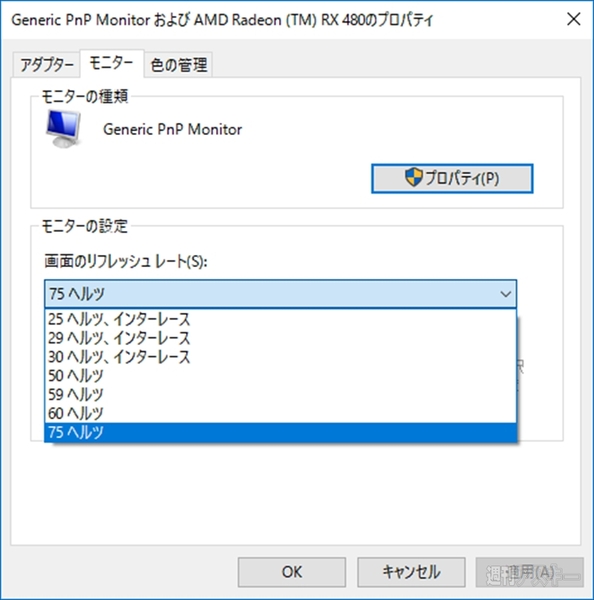
Task: Select the 59 ヘルツ refresh rate
Action: (x=281, y=394)
